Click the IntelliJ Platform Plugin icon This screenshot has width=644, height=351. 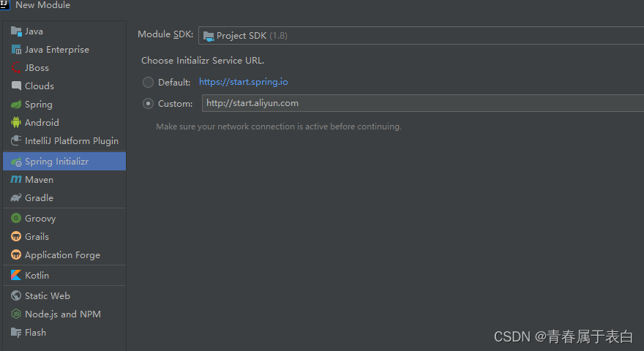click(16, 141)
